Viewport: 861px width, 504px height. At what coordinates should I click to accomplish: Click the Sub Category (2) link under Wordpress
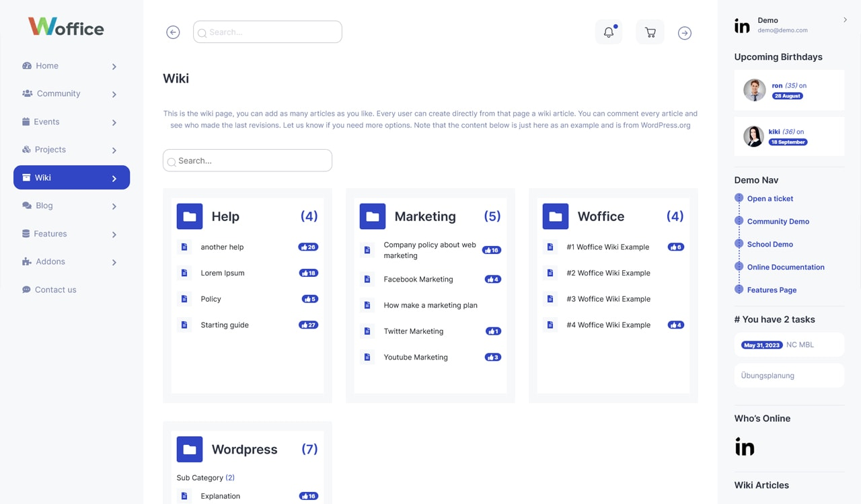(x=206, y=477)
